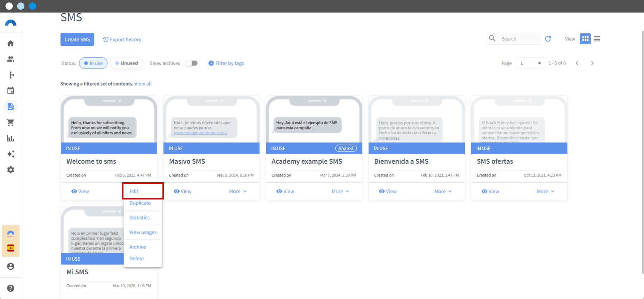Open the Contents document icon in sidebar
This screenshot has height=299, width=644.
[x=11, y=106]
